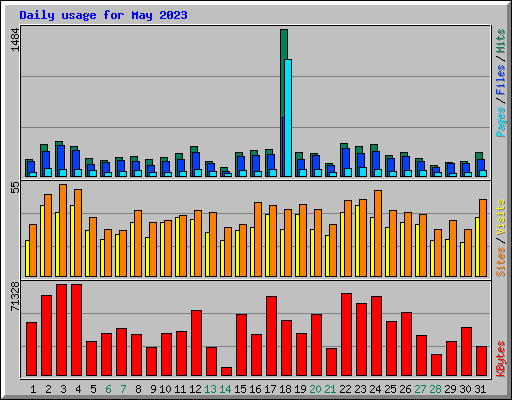The image size is (512, 400).
Task: Click the cyan Pages legend label
Action: [x=501, y=122]
